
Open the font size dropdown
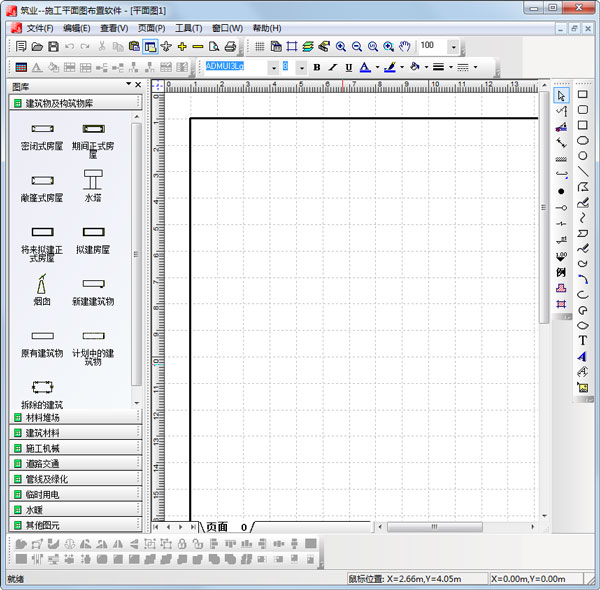pyautogui.click(x=302, y=67)
